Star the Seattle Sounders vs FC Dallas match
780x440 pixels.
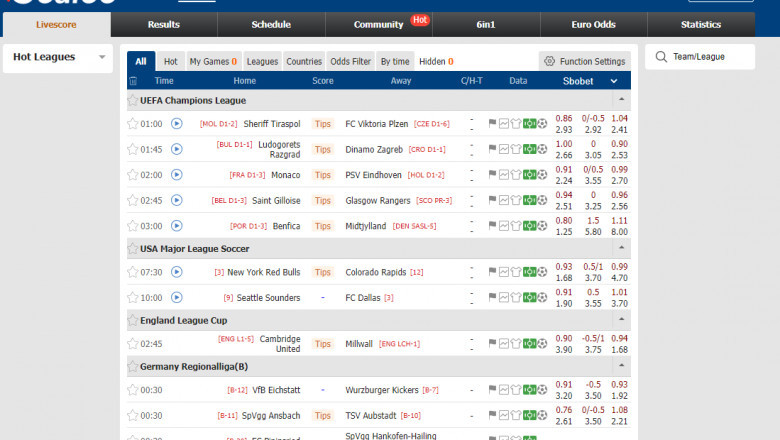tap(132, 297)
